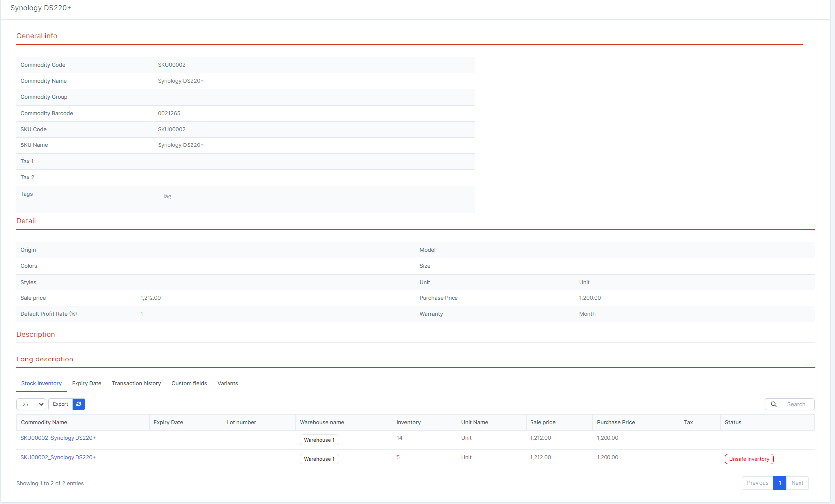Switch to the Expiry Date tab
This screenshot has height=504, width=835.
tap(86, 383)
